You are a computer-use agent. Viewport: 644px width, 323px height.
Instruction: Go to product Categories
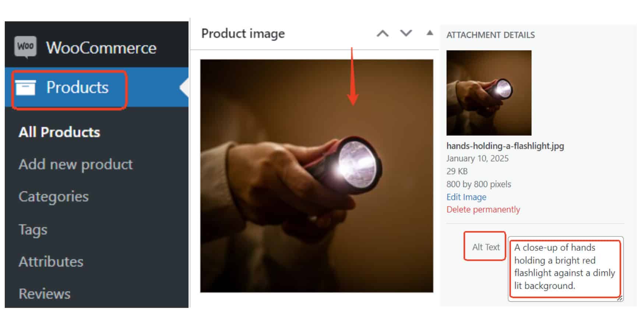(54, 196)
